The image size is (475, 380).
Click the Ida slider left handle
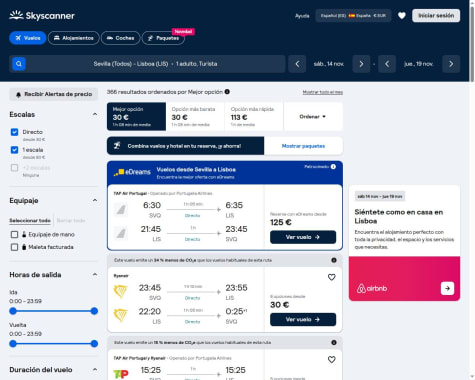(x=13, y=311)
